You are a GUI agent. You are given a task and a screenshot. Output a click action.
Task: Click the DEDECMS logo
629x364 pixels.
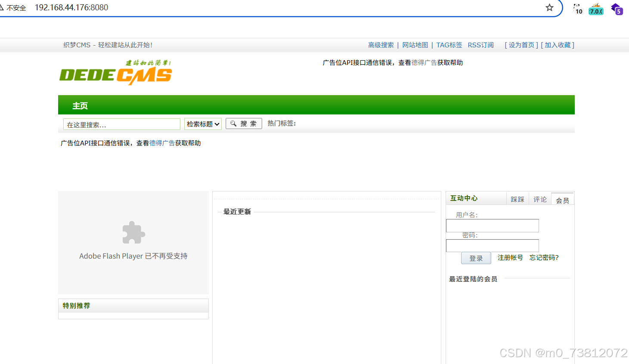pos(115,72)
